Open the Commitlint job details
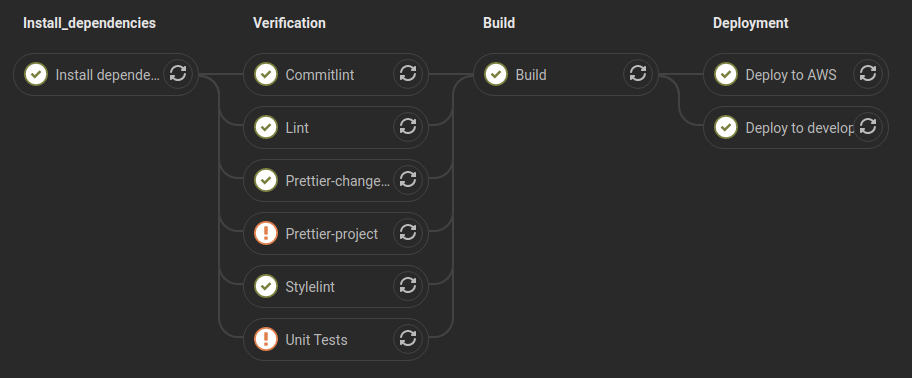Screen dimensions: 912x378 320,74
